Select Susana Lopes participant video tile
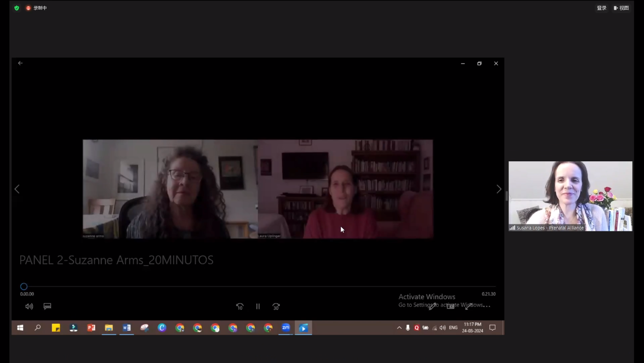 pyautogui.click(x=570, y=196)
